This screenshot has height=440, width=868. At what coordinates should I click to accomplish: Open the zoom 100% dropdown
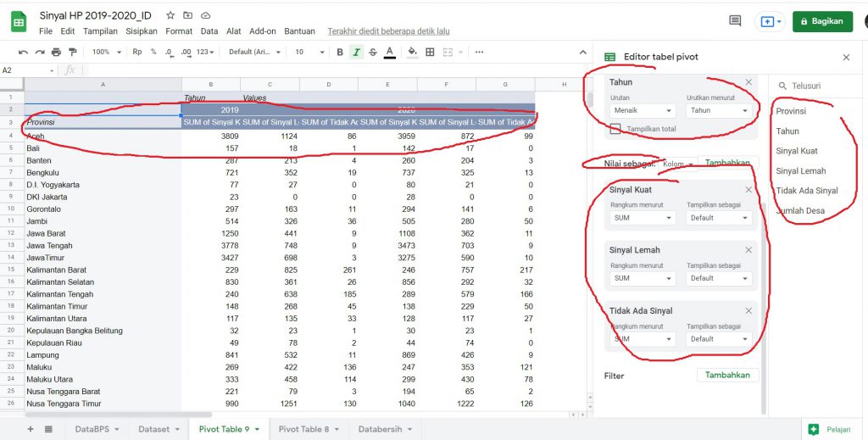coord(107,52)
